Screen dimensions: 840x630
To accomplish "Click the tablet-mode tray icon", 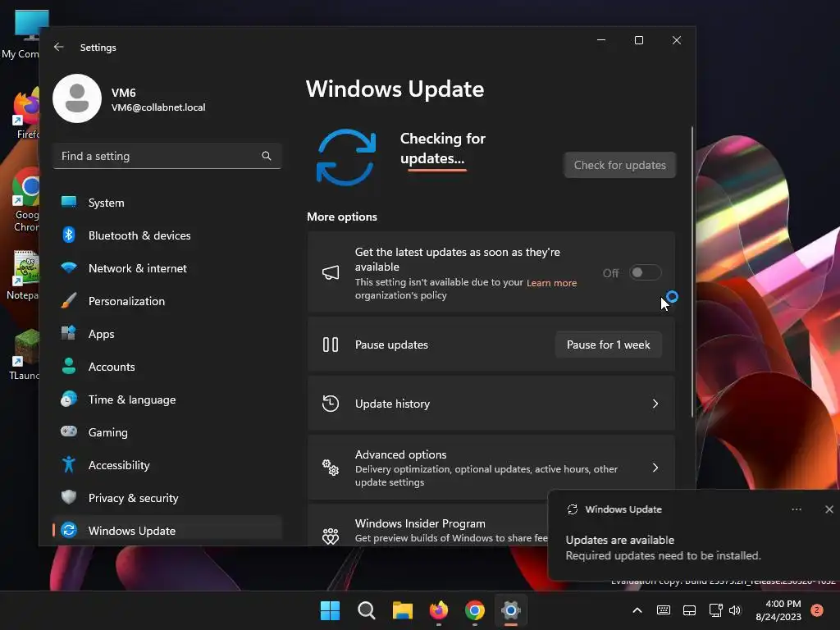I will [x=689, y=610].
